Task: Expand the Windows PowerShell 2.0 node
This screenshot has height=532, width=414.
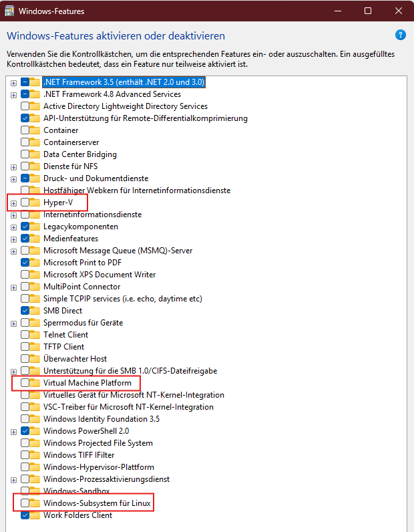Action: pyautogui.click(x=13, y=432)
